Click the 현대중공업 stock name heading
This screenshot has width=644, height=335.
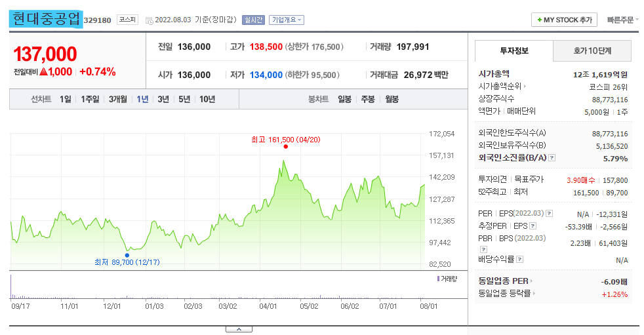pyautogui.click(x=46, y=19)
